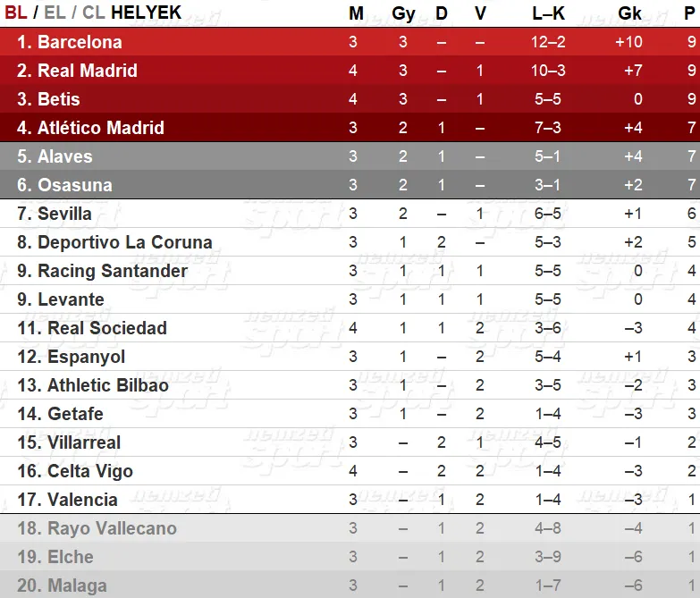Viewport: 700px width, 598px height.
Task: Select the Betis team name
Action: tap(58, 99)
